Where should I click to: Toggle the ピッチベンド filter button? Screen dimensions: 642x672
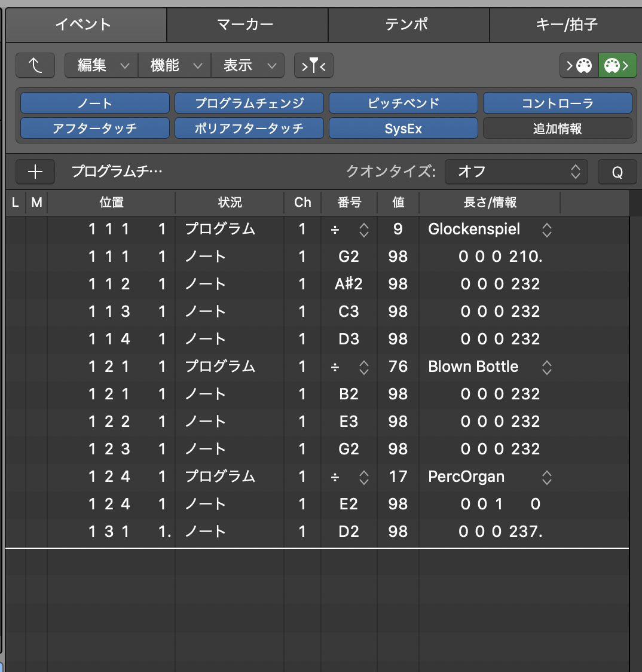[403, 103]
